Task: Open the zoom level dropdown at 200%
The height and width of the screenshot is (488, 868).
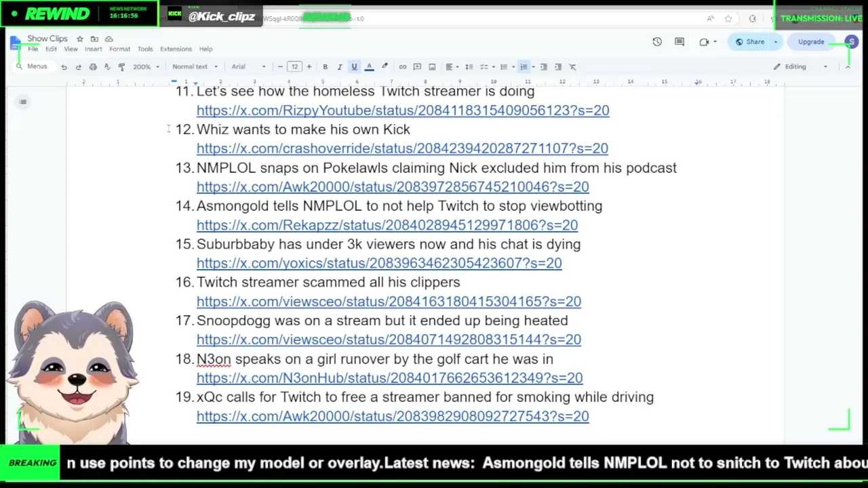Action: click(x=146, y=66)
